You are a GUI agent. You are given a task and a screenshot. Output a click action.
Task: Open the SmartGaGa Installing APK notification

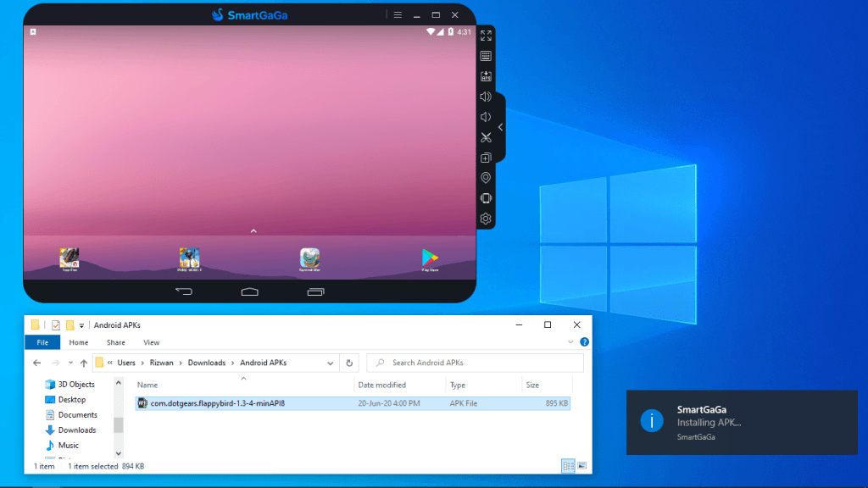click(x=742, y=423)
